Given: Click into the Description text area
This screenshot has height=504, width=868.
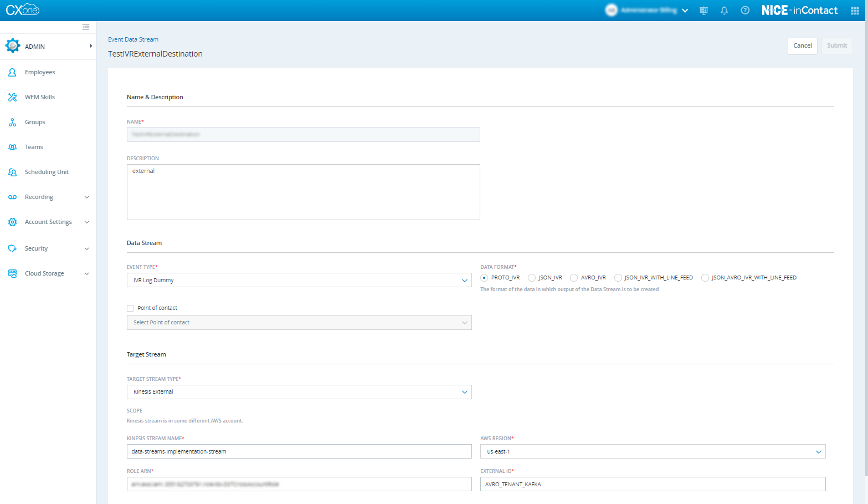Looking at the screenshot, I should pyautogui.click(x=304, y=192).
